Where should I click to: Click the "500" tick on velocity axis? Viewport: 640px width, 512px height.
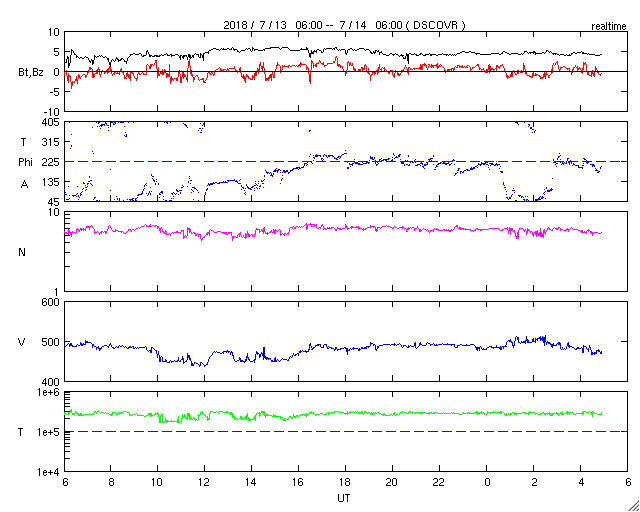click(52, 342)
